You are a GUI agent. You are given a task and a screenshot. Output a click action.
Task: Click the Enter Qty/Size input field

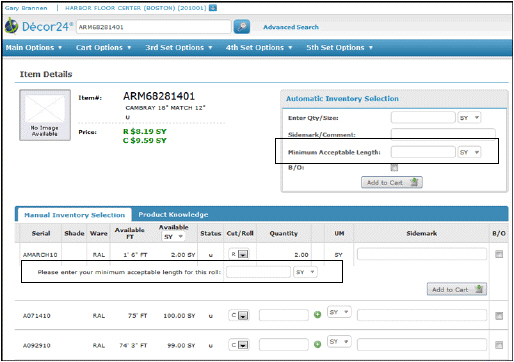[x=423, y=118]
